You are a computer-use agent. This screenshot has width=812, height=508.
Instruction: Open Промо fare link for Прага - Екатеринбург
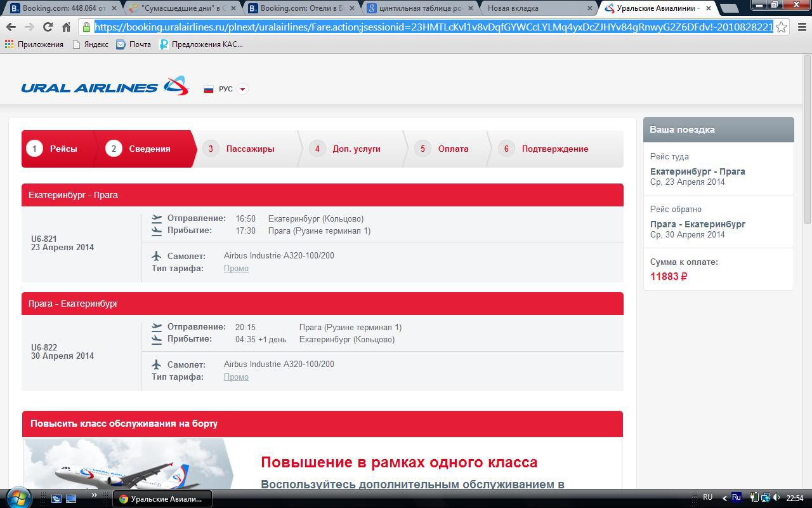click(x=236, y=377)
